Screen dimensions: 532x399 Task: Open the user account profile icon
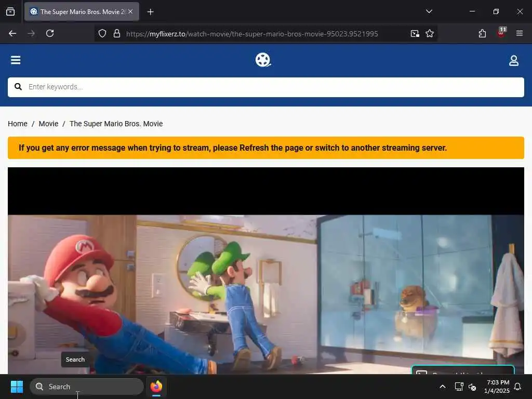click(x=514, y=60)
